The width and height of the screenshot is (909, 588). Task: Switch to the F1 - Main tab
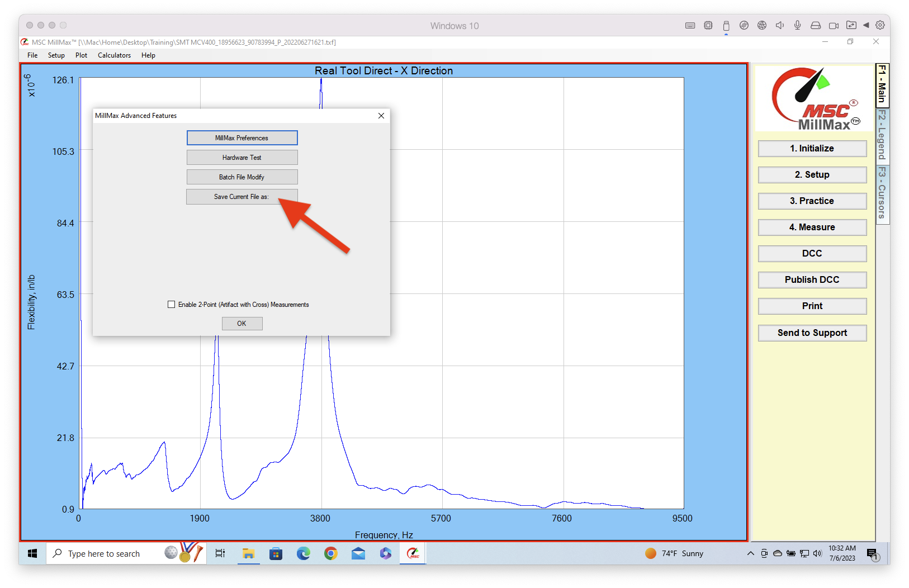coord(882,85)
